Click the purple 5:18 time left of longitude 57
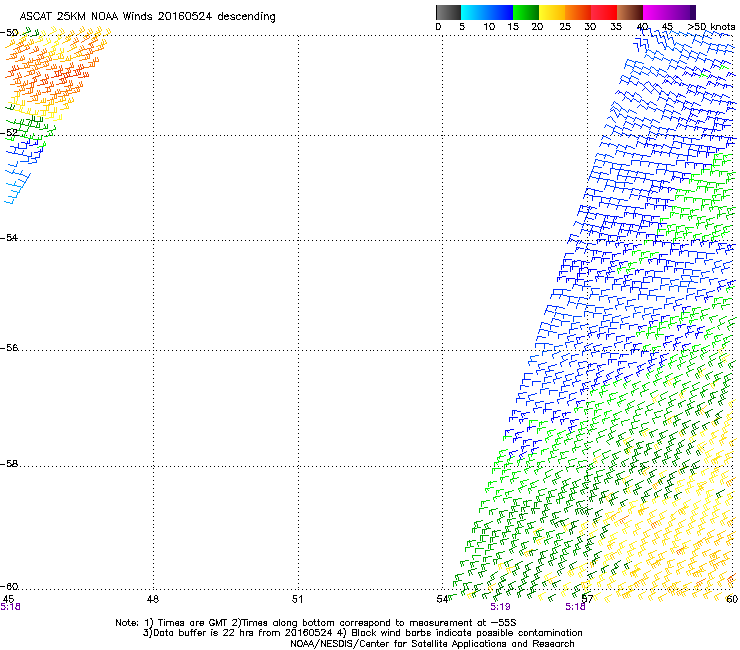This screenshot has width=740, height=650. point(575,607)
